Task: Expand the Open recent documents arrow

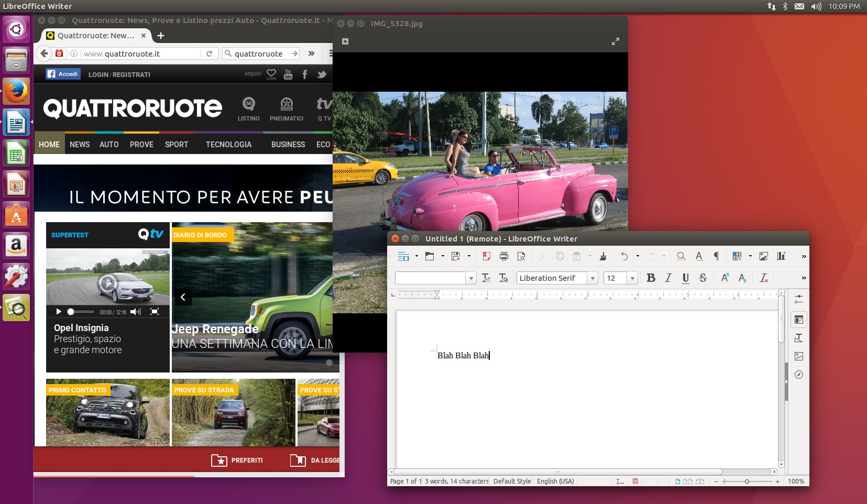Action: pyautogui.click(x=443, y=256)
